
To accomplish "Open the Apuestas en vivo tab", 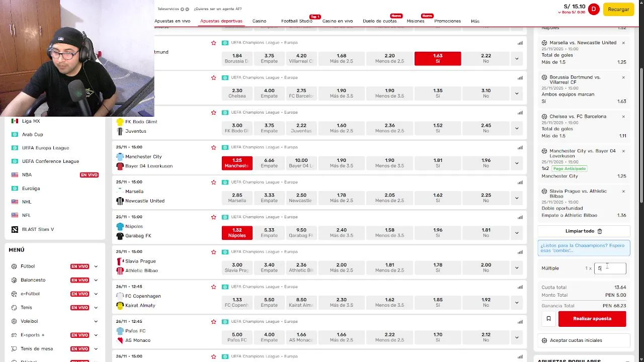I will click(173, 21).
